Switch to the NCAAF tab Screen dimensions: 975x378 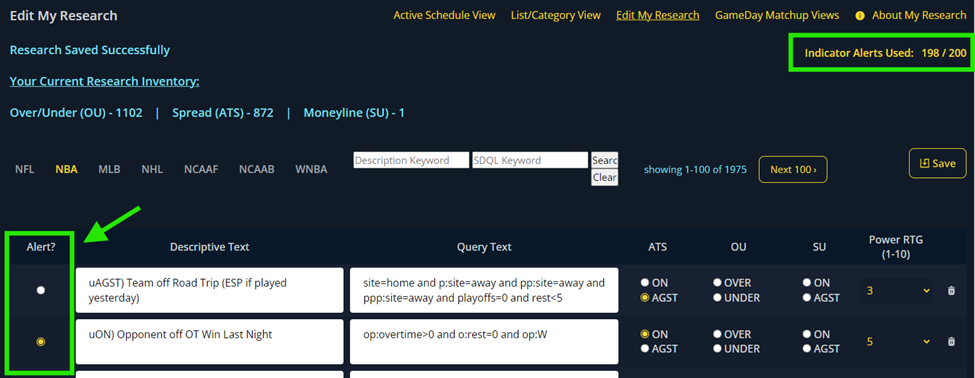201,169
